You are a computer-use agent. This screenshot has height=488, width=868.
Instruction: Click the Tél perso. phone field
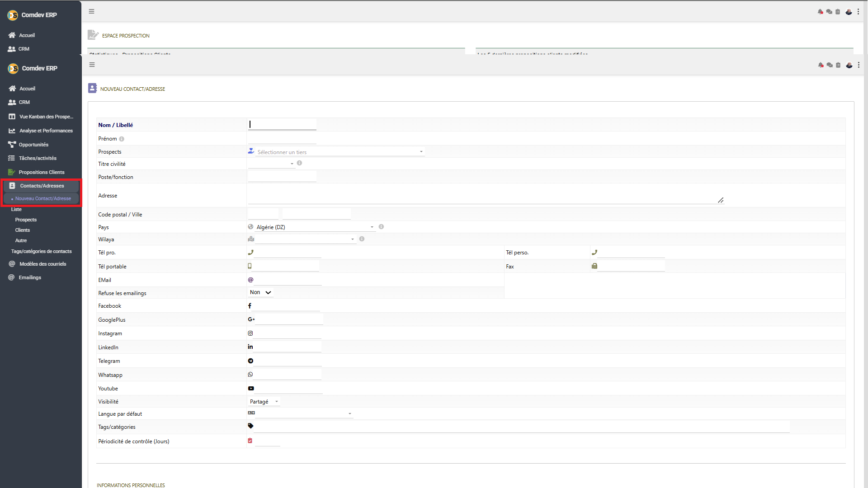(x=631, y=253)
